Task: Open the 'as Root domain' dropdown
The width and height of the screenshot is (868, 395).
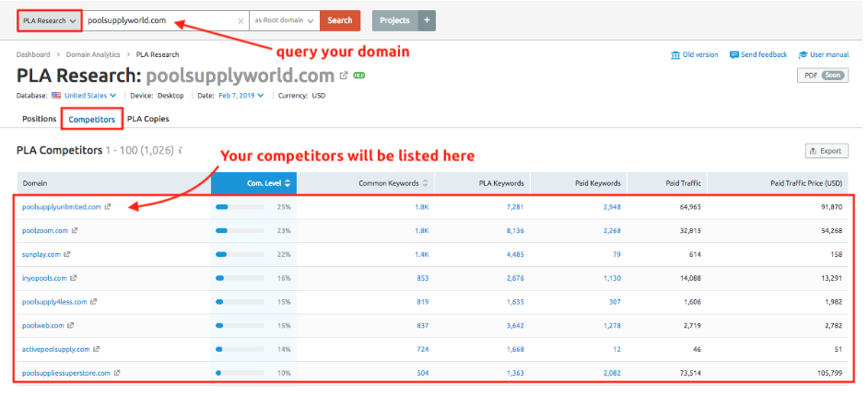Action: tap(285, 20)
